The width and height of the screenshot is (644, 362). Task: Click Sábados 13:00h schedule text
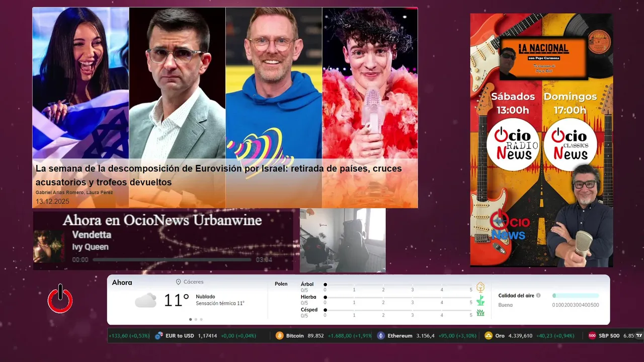513,103
